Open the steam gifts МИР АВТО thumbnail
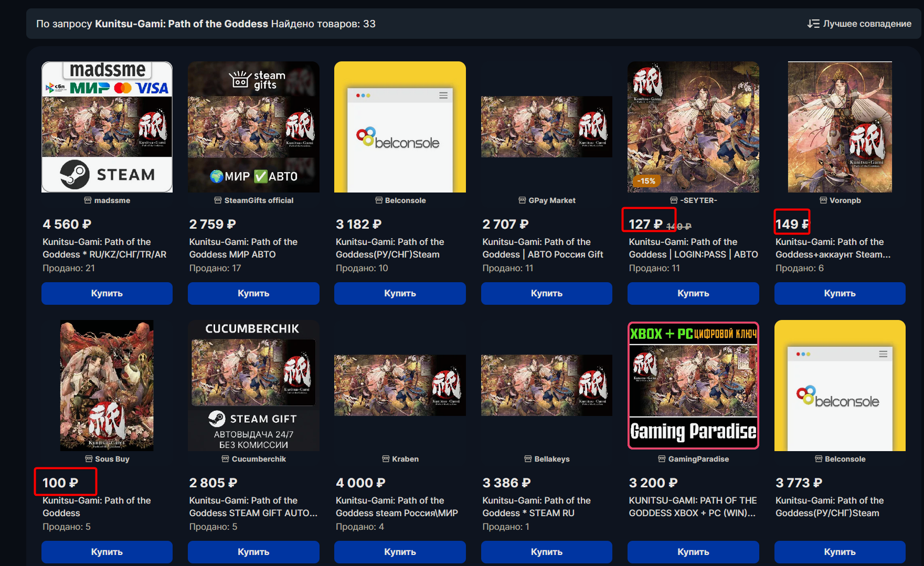 [253, 127]
